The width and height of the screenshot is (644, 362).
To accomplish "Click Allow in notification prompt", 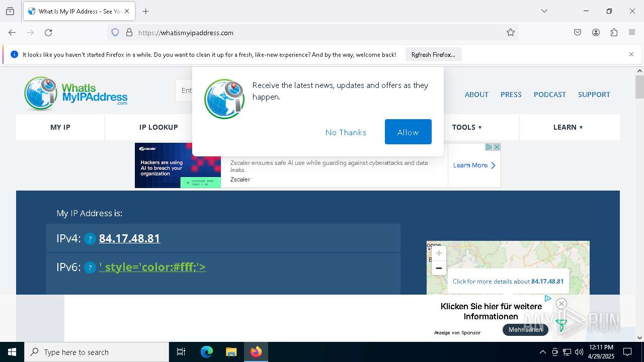I will pos(408,132).
